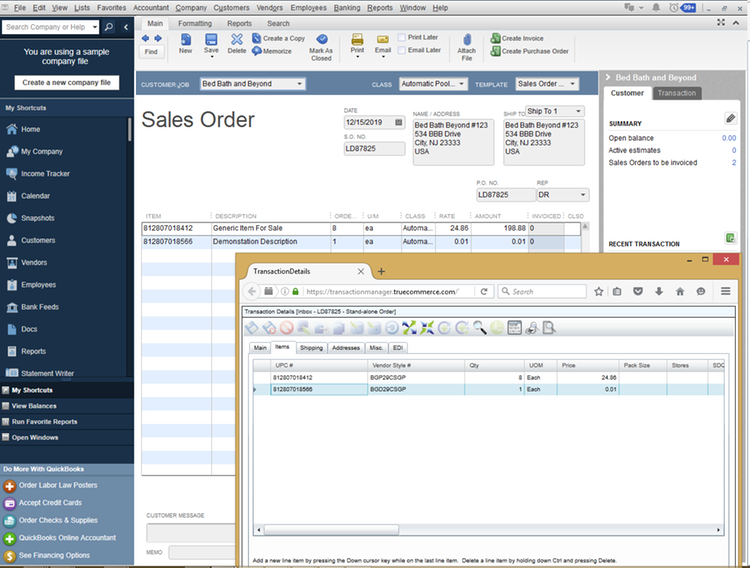The width and height of the screenshot is (750, 568).
Task: Expand the search scope dropdown arrow
Action: 95,27
